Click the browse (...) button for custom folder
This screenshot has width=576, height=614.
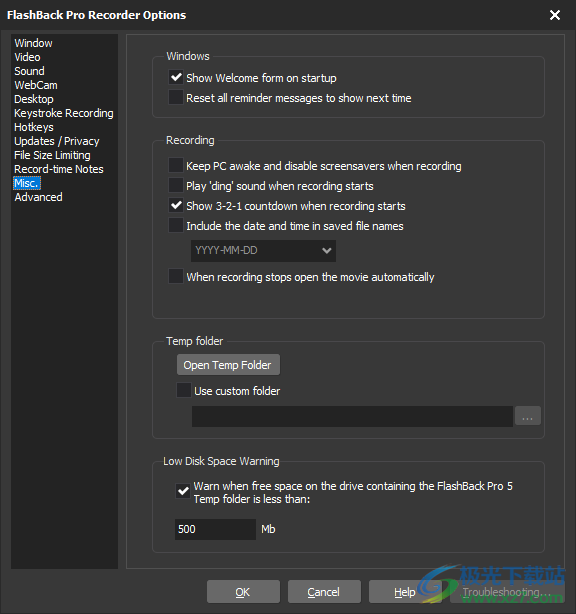[528, 416]
